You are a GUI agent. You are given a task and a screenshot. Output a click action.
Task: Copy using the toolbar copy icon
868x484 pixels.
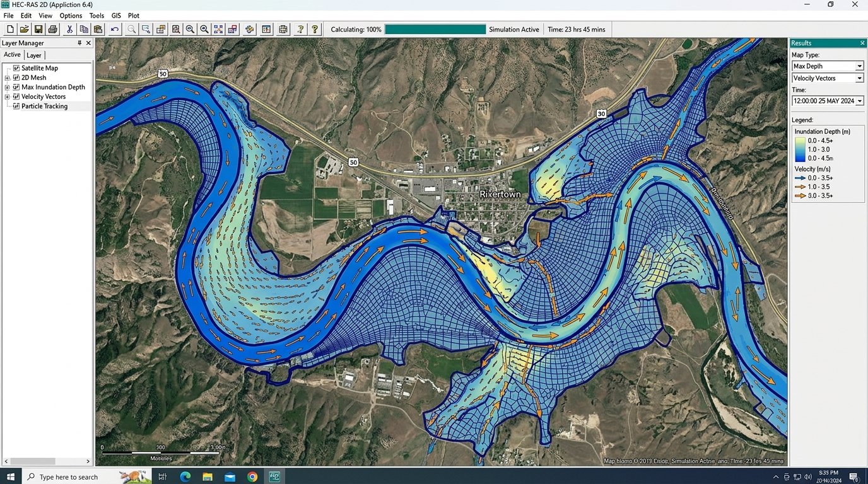84,29
